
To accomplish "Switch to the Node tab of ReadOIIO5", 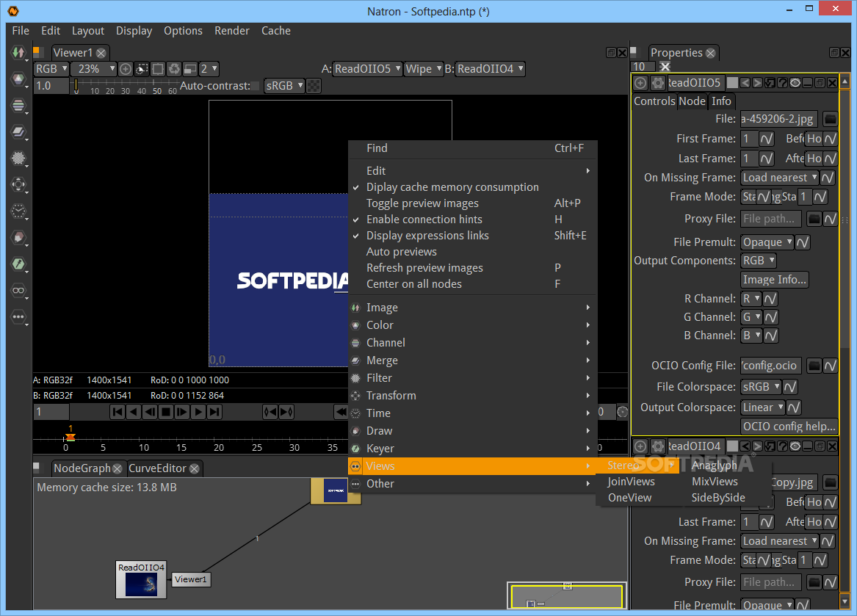I will point(692,101).
